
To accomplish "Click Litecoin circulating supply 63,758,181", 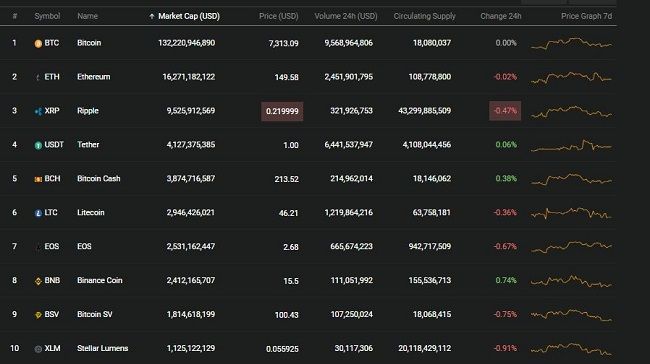I will click(432, 213).
